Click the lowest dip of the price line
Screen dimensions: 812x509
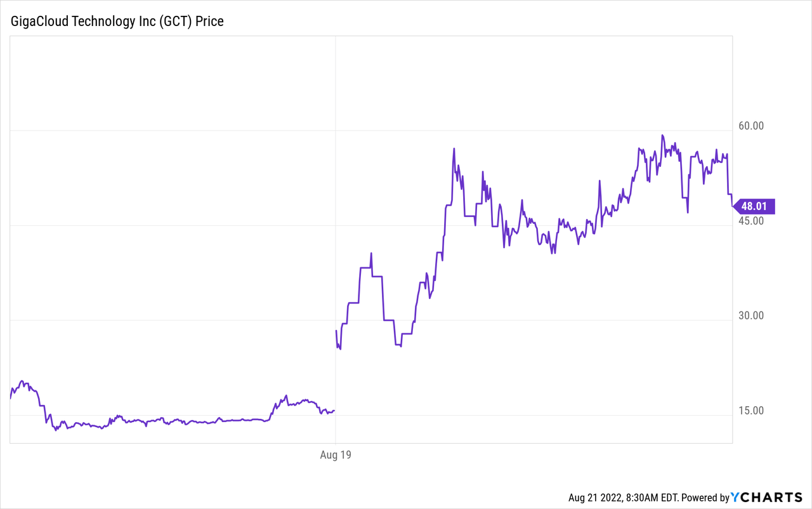pos(56,431)
